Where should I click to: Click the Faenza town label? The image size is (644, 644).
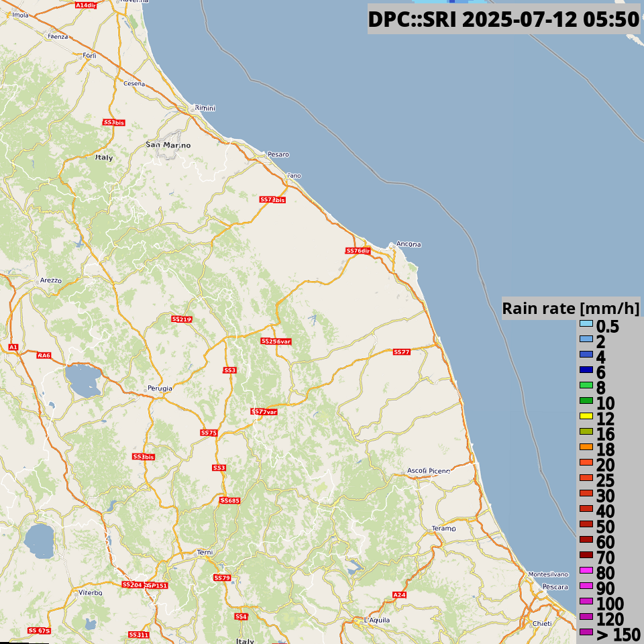[x=58, y=36]
